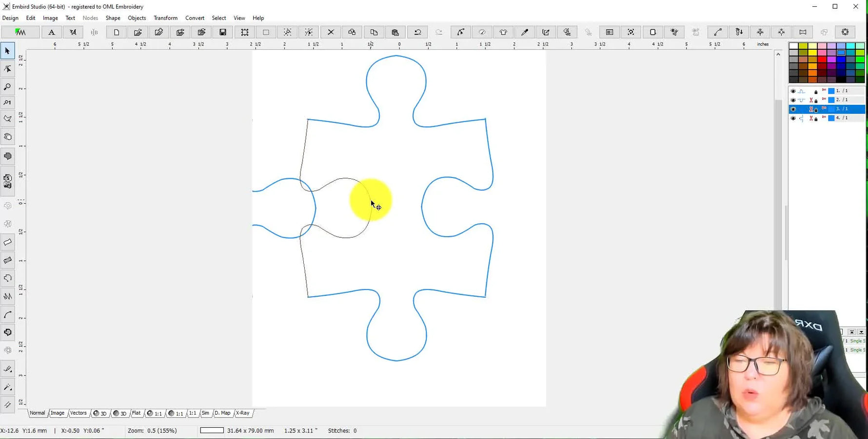The height and width of the screenshot is (439, 868).
Task: Click the curve path connection icon
Action: [x=718, y=32]
